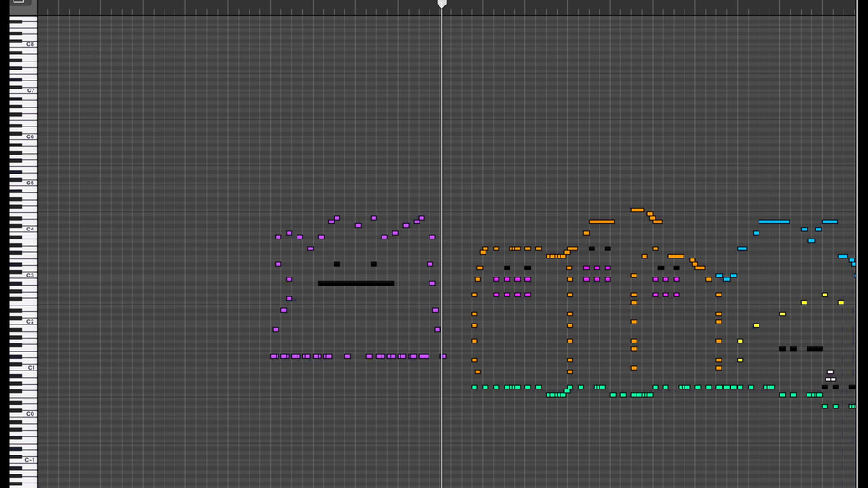Select the topmost white note
This screenshot has width=868, height=488.
point(830,371)
